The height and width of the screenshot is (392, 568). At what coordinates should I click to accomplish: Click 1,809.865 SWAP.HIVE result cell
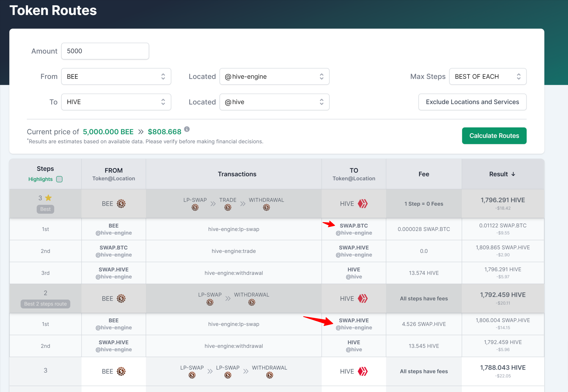pyautogui.click(x=503, y=251)
